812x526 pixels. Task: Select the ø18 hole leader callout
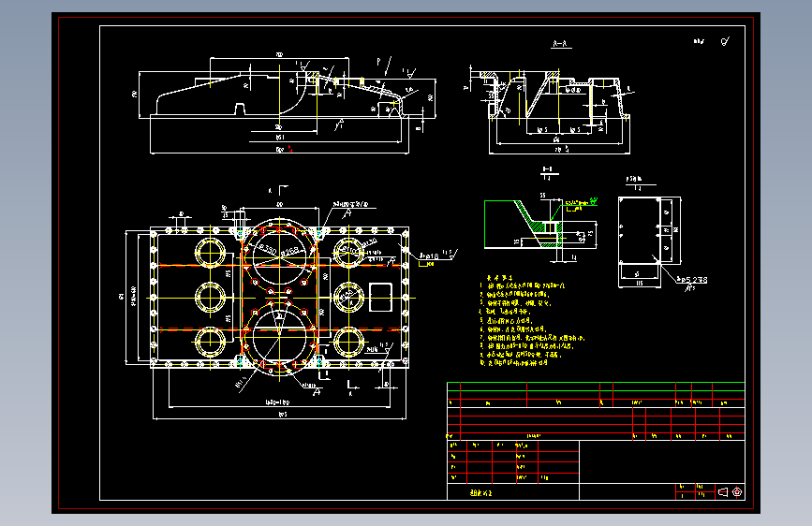pyautogui.click(x=429, y=256)
